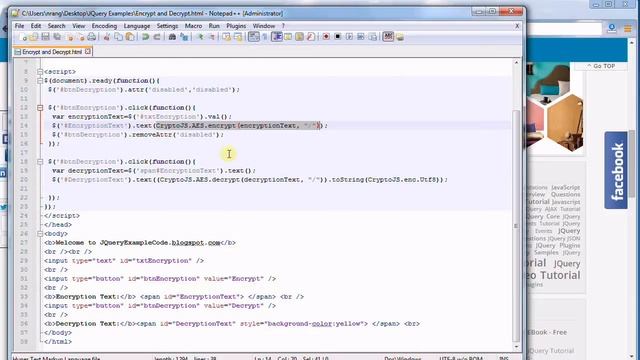
Task: Collapse the script block fold marker
Action: coord(40,72)
